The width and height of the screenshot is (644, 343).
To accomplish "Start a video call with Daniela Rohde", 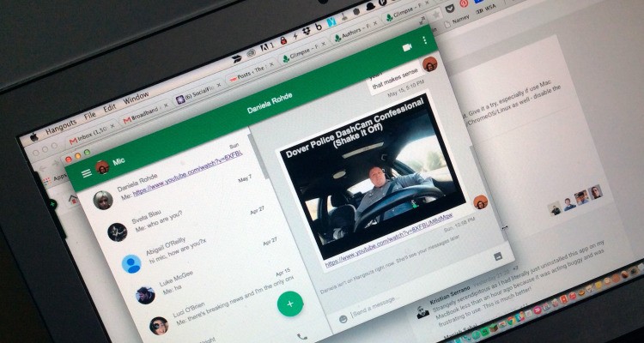I will (407, 47).
